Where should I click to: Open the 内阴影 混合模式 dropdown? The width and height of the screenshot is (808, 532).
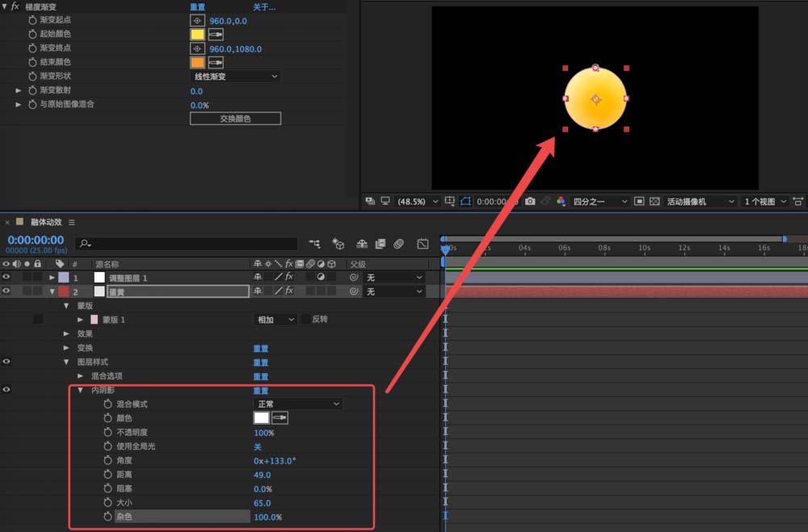coord(298,404)
